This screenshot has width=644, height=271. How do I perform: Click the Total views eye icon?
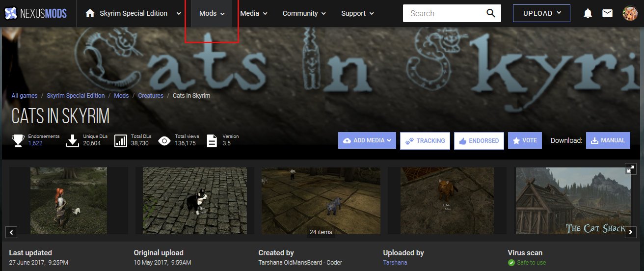tap(164, 141)
